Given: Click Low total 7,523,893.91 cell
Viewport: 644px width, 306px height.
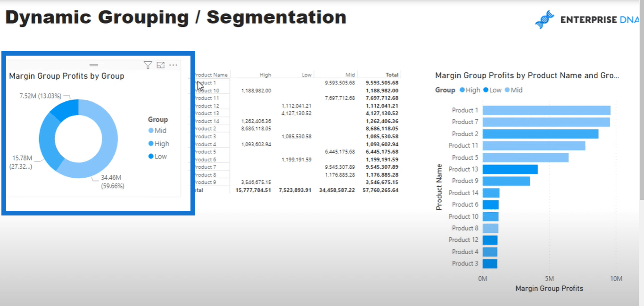Looking at the screenshot, I should 295,190.
